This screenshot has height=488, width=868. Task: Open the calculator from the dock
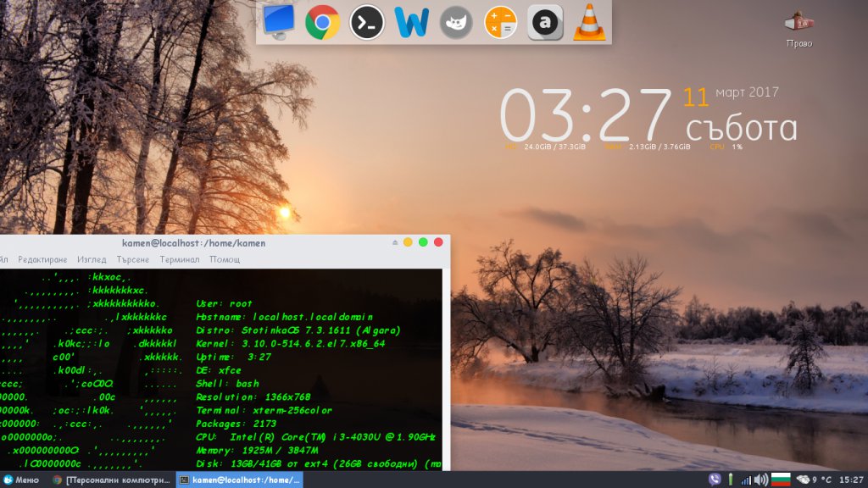(500, 22)
